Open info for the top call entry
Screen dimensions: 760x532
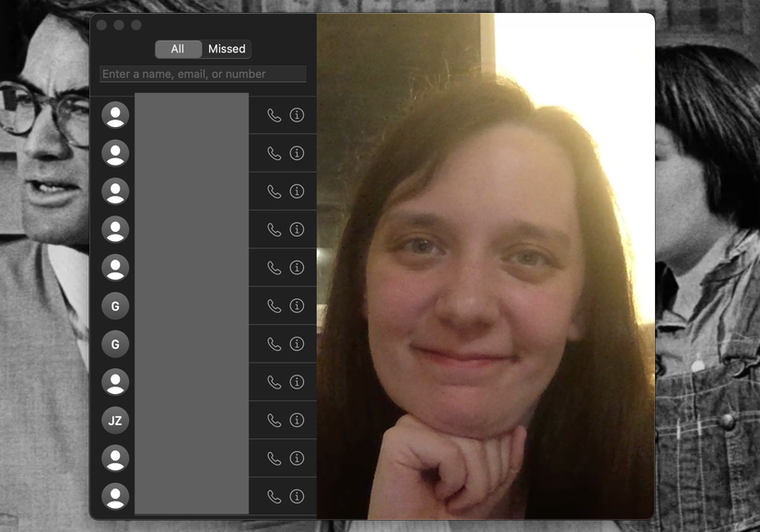coord(296,115)
